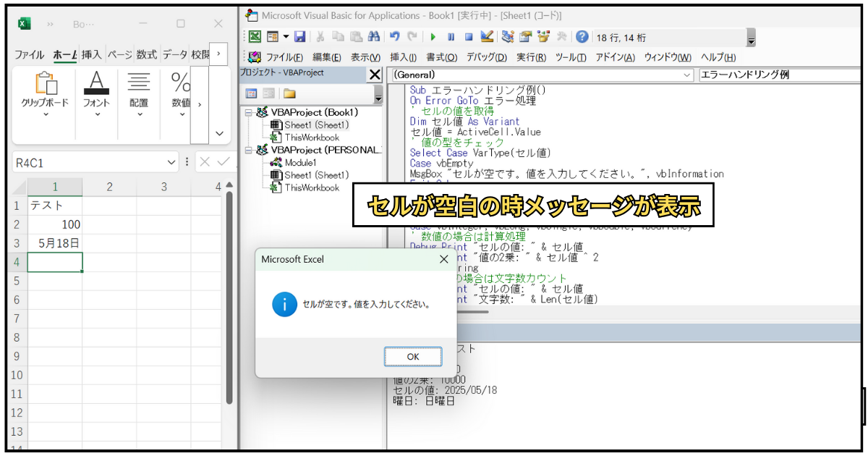Open the 挿入 tab in the Excel ribbon
The height and width of the screenshot is (456, 868).
pyautogui.click(x=91, y=54)
